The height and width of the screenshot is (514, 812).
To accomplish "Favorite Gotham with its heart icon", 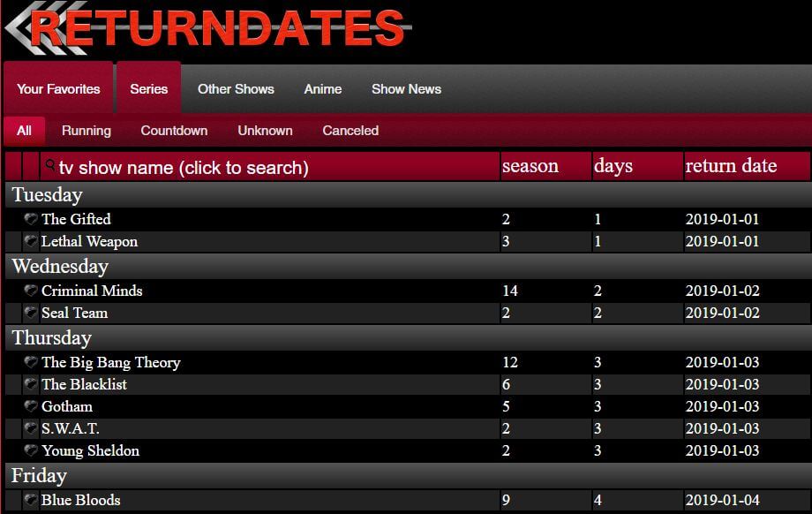I will (31, 406).
